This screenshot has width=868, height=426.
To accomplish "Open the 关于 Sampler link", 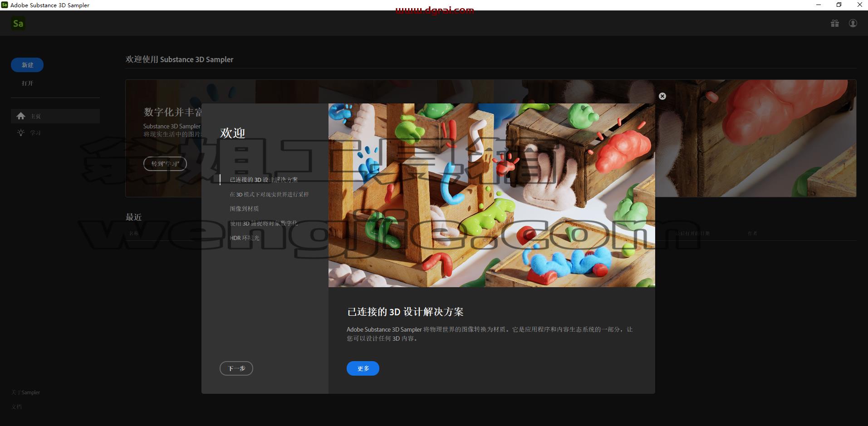I will pyautogui.click(x=26, y=392).
